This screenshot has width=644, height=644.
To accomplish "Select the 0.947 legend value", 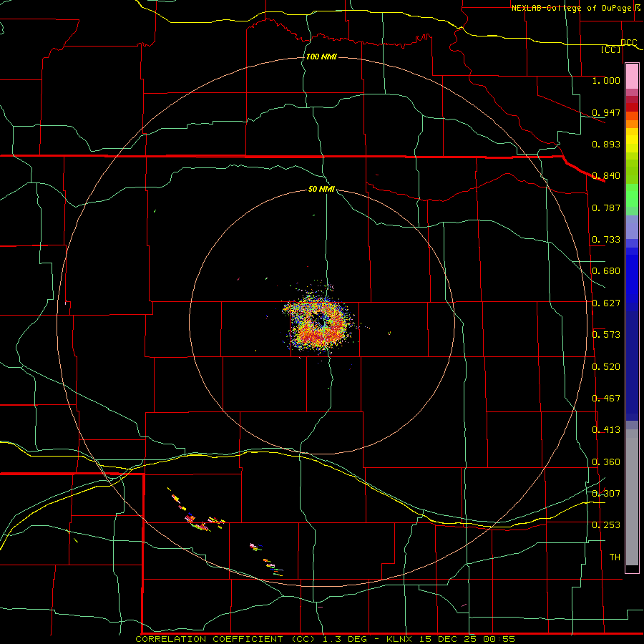I will (x=606, y=112).
